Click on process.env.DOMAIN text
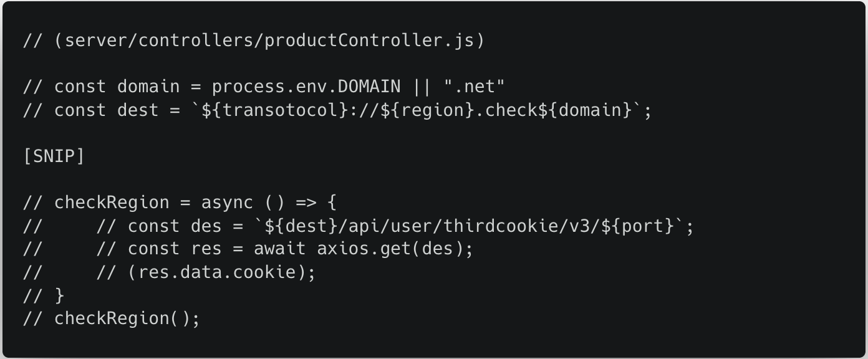Image resolution: width=868 pixels, height=359 pixels. click(306, 87)
